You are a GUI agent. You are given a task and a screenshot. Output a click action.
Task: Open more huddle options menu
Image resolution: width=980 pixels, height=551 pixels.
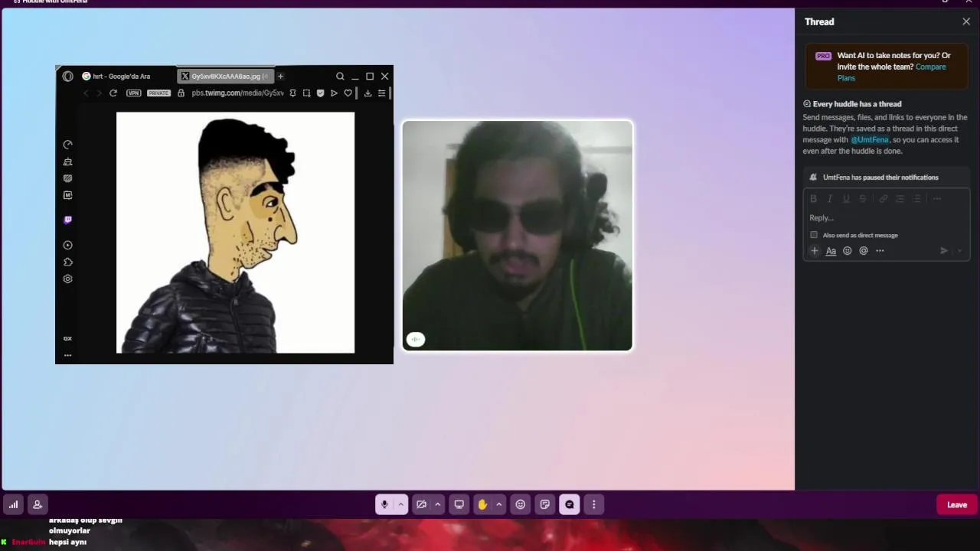pyautogui.click(x=594, y=504)
